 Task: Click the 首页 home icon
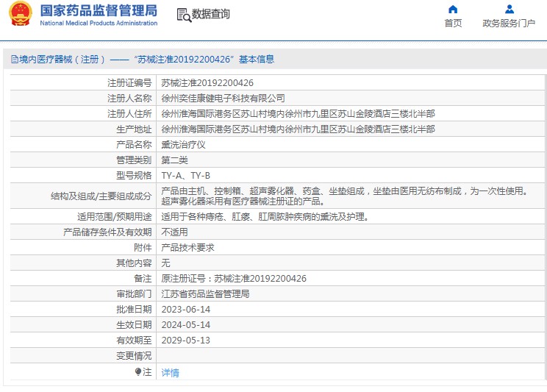pyautogui.click(x=453, y=9)
